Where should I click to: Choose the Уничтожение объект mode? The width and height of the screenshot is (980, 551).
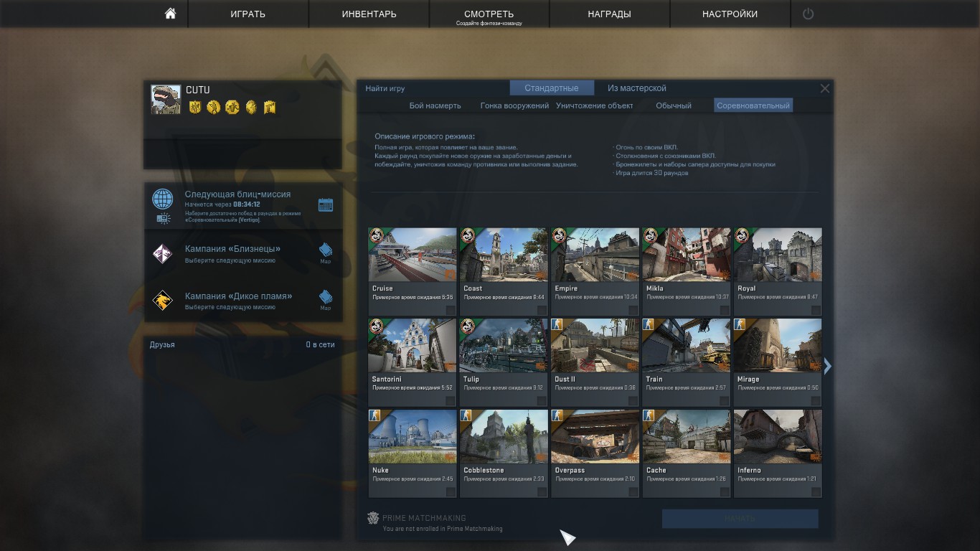point(595,105)
